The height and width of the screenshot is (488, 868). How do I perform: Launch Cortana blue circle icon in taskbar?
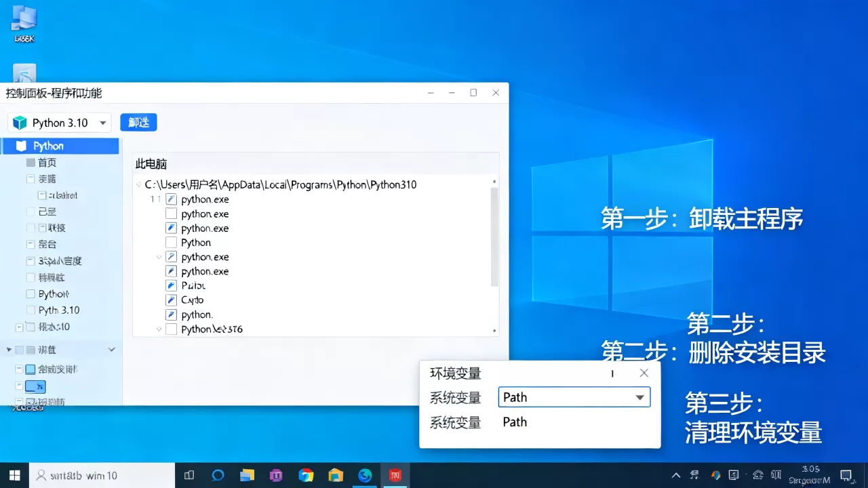(218, 475)
